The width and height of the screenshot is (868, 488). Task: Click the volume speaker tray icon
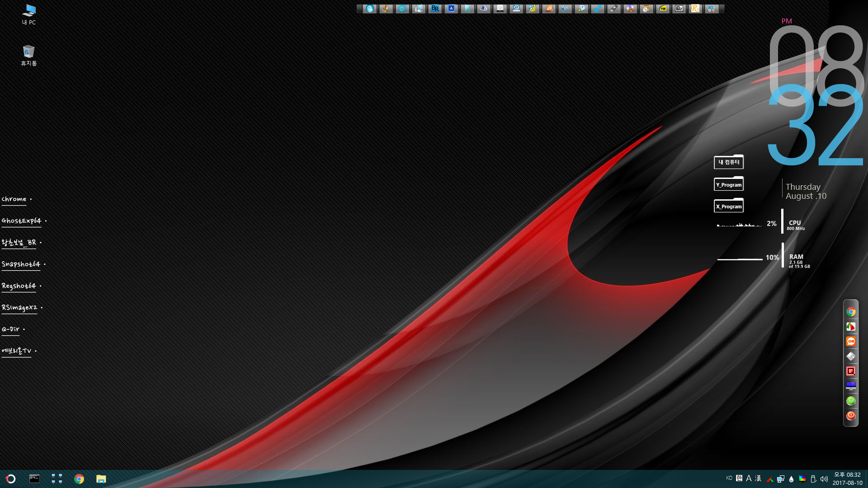click(x=824, y=479)
